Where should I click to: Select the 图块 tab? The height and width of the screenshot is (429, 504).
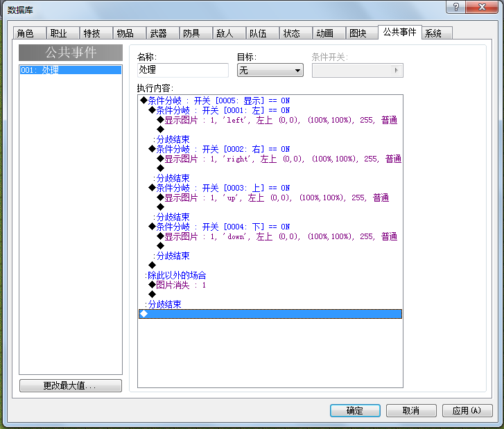click(363, 33)
